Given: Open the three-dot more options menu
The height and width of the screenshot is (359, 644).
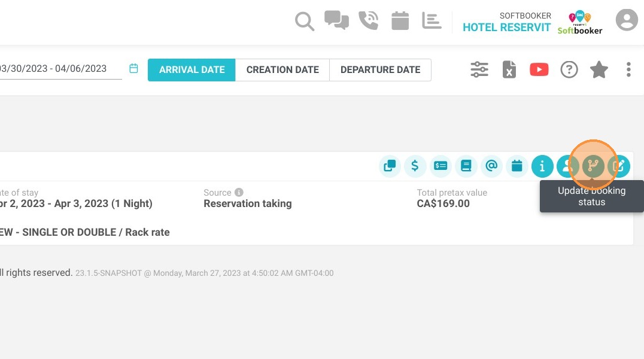Looking at the screenshot, I should tap(628, 69).
